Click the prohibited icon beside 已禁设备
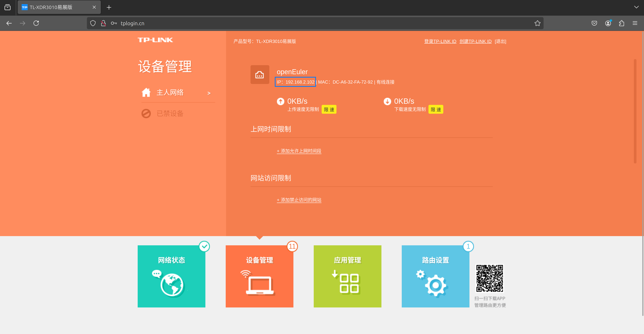Viewport: 644px width, 334px height. coord(146,114)
